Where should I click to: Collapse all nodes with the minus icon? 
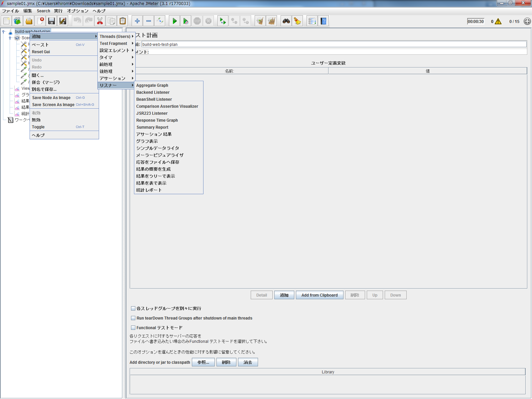[149, 21]
